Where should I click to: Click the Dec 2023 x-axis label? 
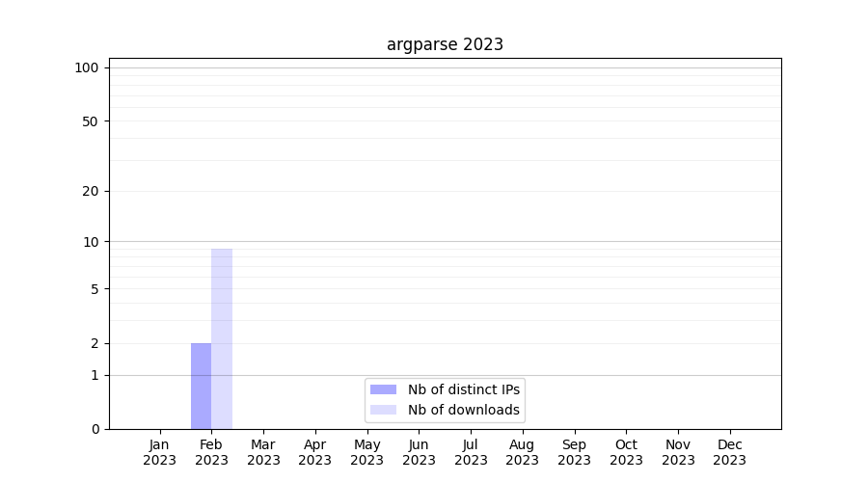click(730, 452)
